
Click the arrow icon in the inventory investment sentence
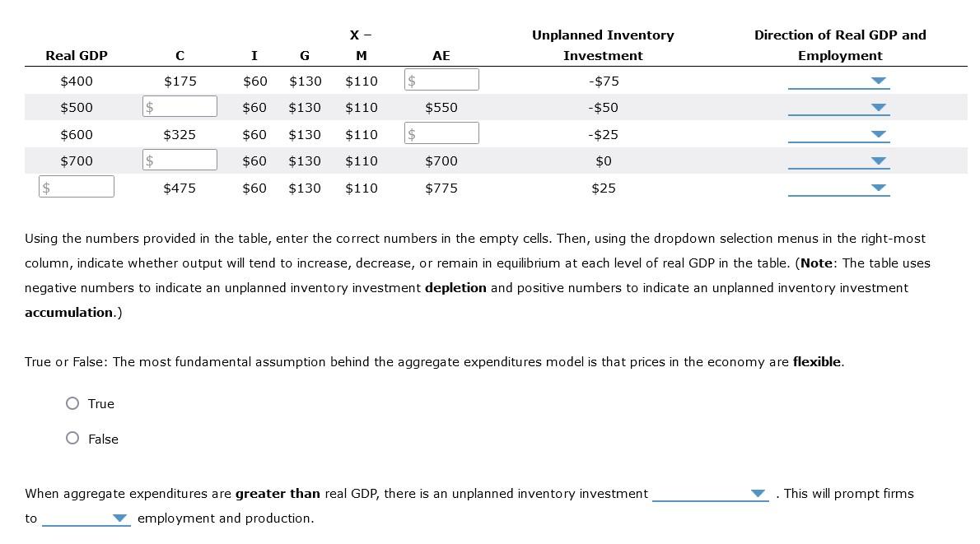click(x=758, y=494)
